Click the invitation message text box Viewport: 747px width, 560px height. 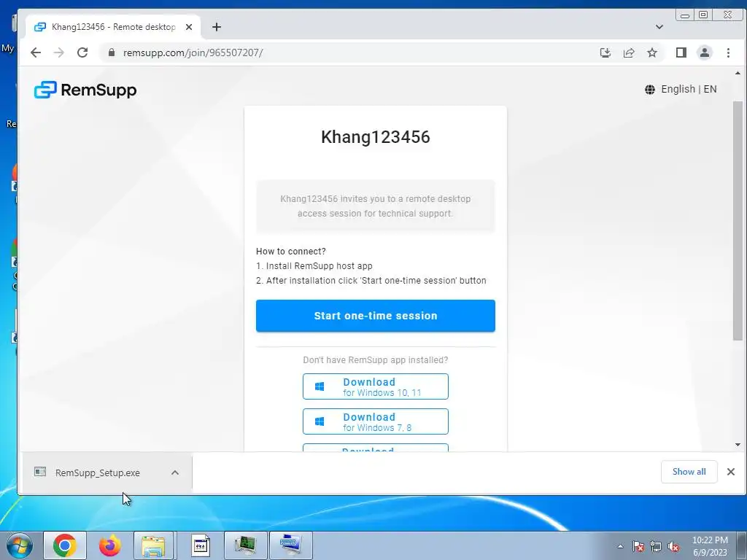[x=376, y=206]
